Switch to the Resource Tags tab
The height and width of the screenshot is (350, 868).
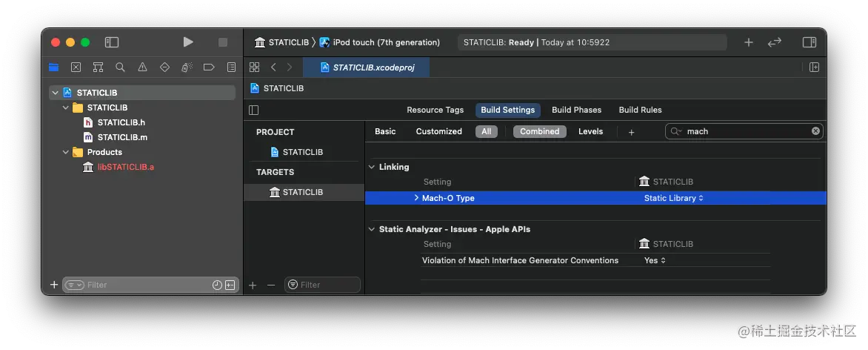[435, 110]
